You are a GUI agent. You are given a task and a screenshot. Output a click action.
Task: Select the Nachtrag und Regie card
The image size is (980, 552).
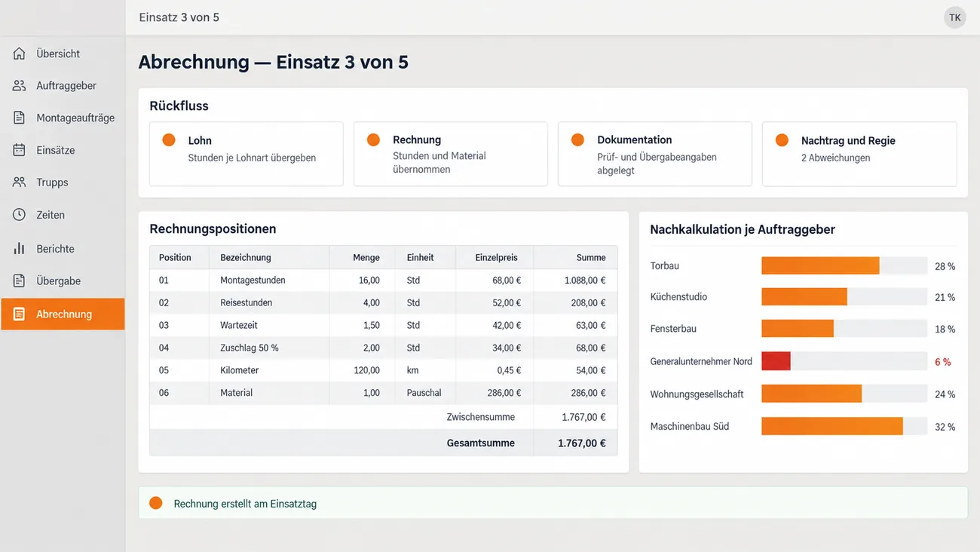(859, 154)
